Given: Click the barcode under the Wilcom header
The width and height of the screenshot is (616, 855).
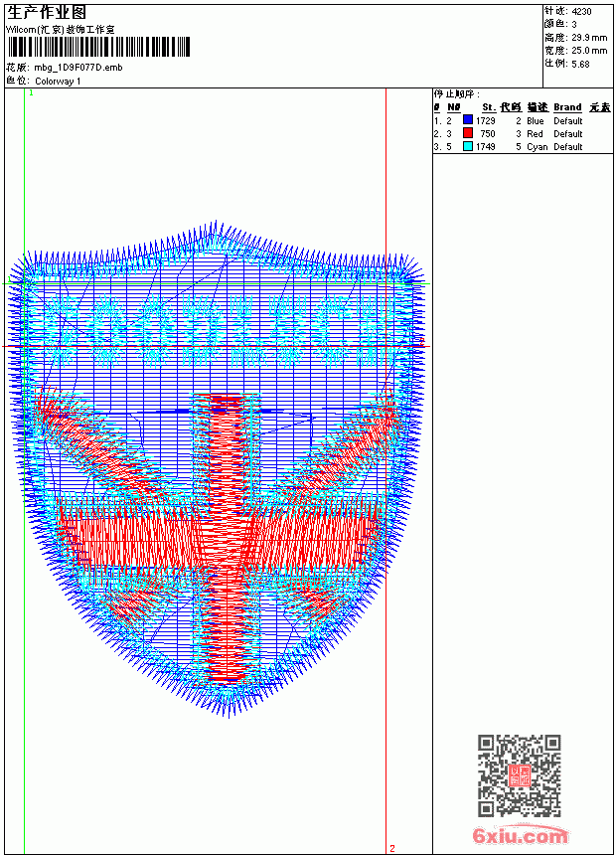Looking at the screenshot, I should coord(98,47).
